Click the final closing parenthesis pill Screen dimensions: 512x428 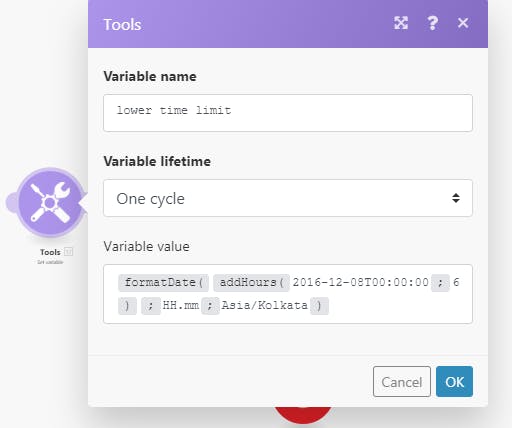(x=319, y=306)
